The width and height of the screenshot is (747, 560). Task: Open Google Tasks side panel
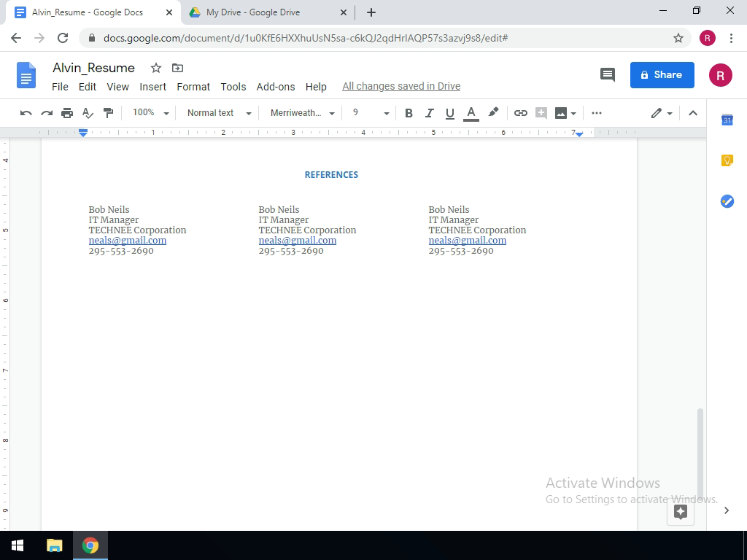[727, 201]
